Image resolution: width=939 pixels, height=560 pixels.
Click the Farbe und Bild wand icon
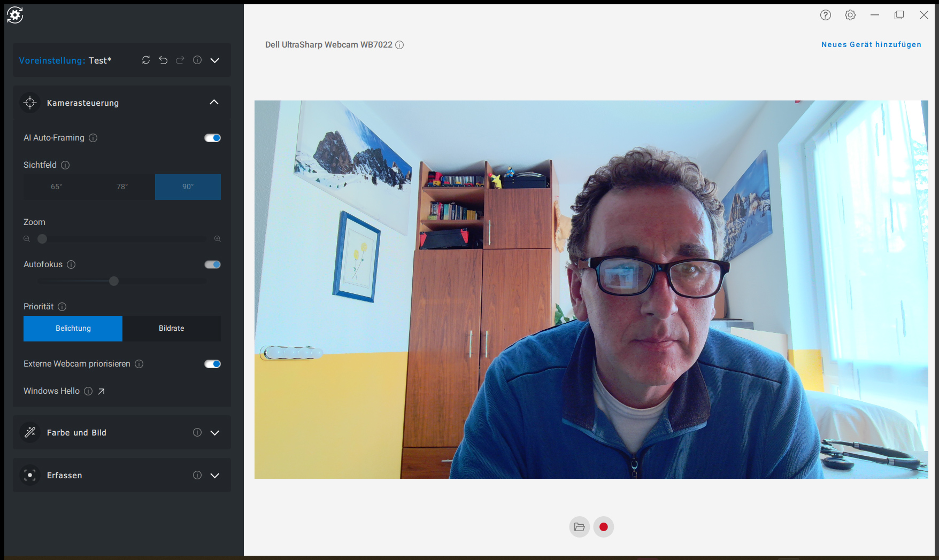pos(30,432)
